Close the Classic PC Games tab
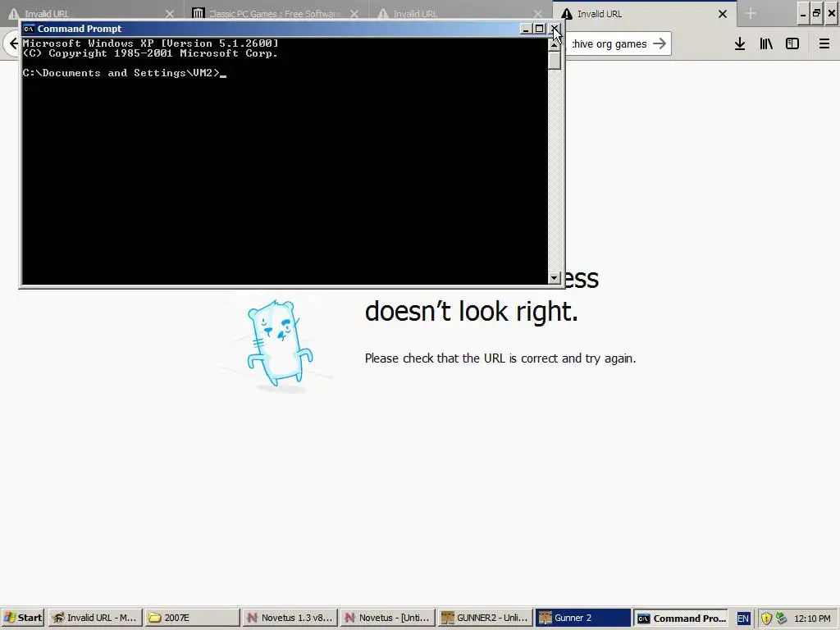 coord(354,14)
